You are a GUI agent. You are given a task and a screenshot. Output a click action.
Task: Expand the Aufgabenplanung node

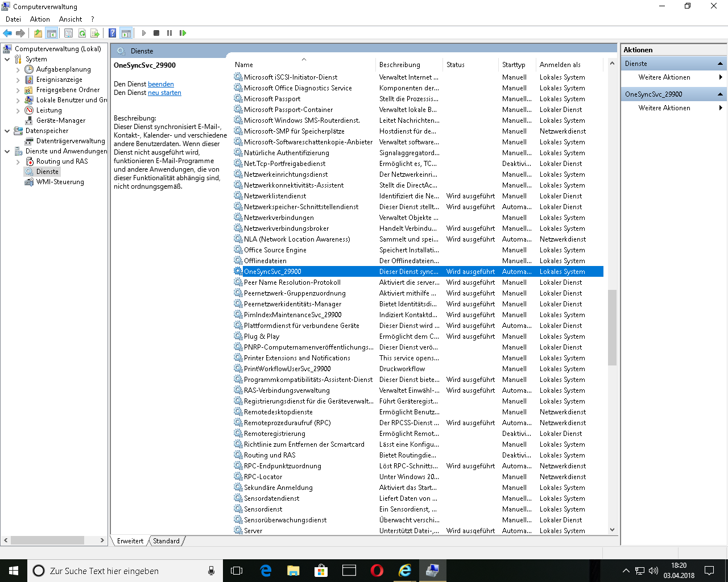(18, 69)
